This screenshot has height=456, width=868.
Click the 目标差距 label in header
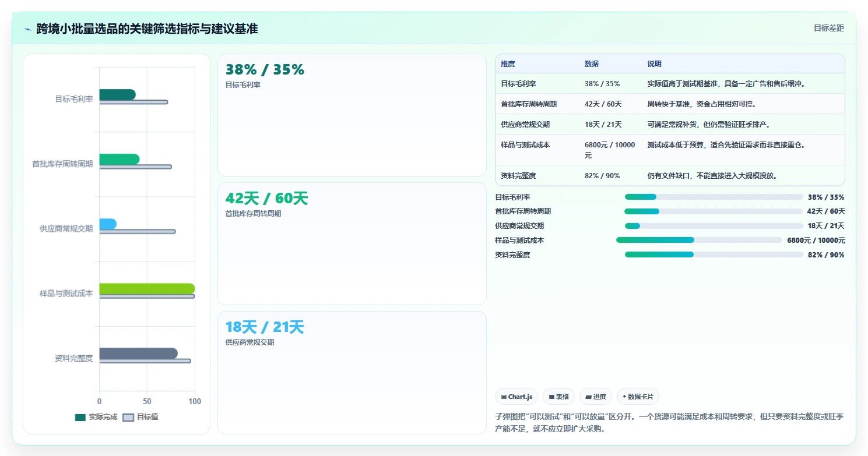828,28
